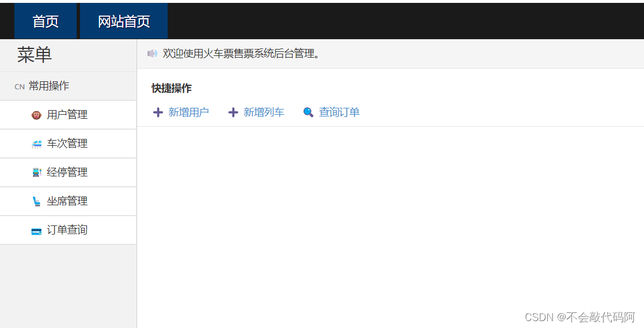This screenshot has width=644, height=328.
Task: Click the magnifier icon before 查询订单
Action: 308,112
